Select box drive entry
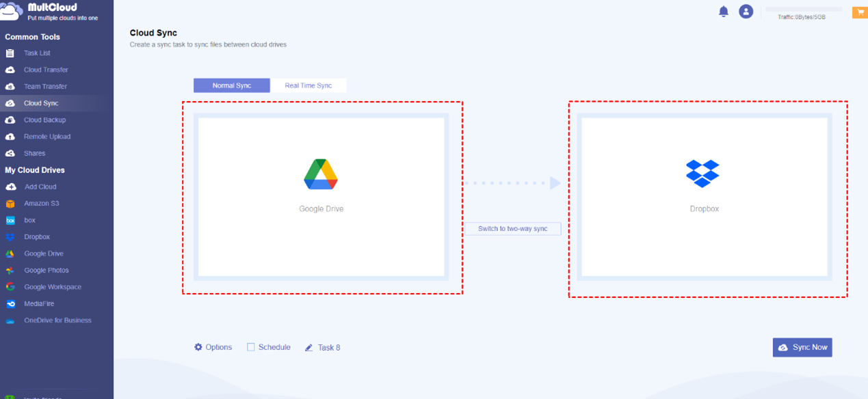868x399 pixels. pyautogui.click(x=30, y=220)
